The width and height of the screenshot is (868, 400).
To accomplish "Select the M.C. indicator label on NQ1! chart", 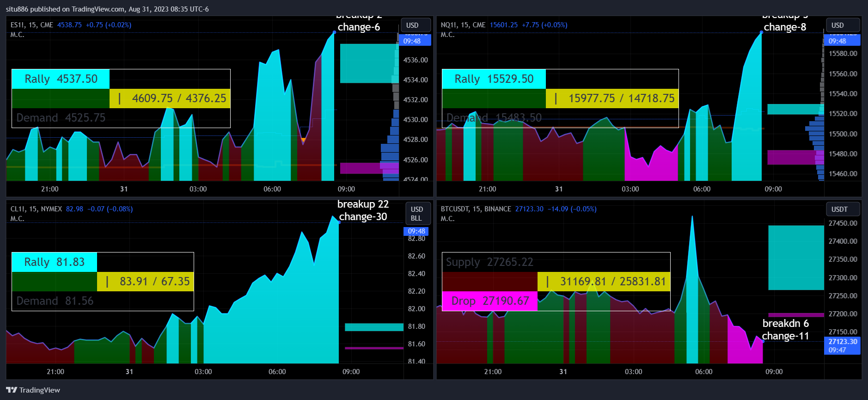I will (x=447, y=35).
